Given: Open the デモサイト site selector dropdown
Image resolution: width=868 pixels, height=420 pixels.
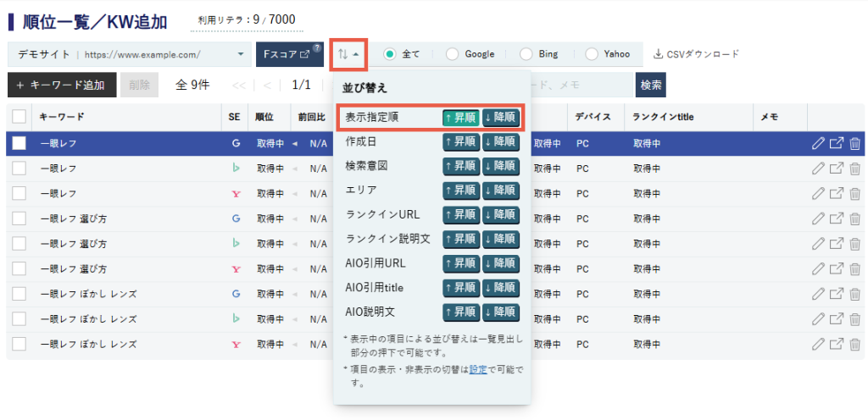Looking at the screenshot, I should (x=127, y=54).
